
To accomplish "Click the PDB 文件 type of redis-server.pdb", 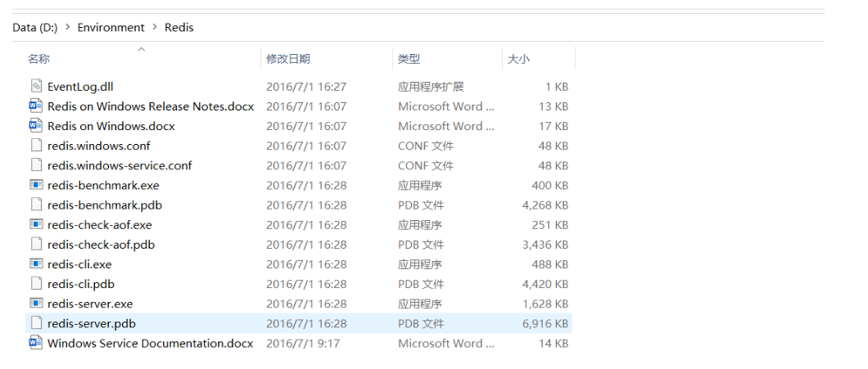I will point(421,324).
